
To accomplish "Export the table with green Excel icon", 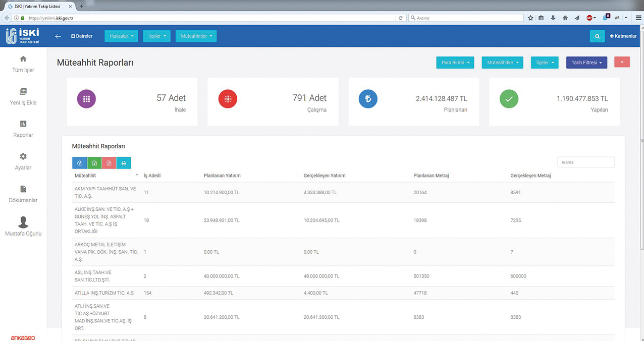I will click(x=94, y=163).
